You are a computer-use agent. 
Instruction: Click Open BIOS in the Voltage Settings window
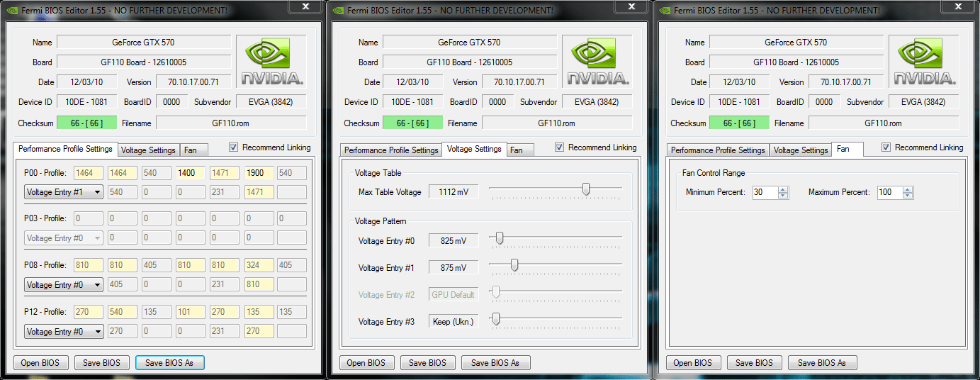click(367, 362)
